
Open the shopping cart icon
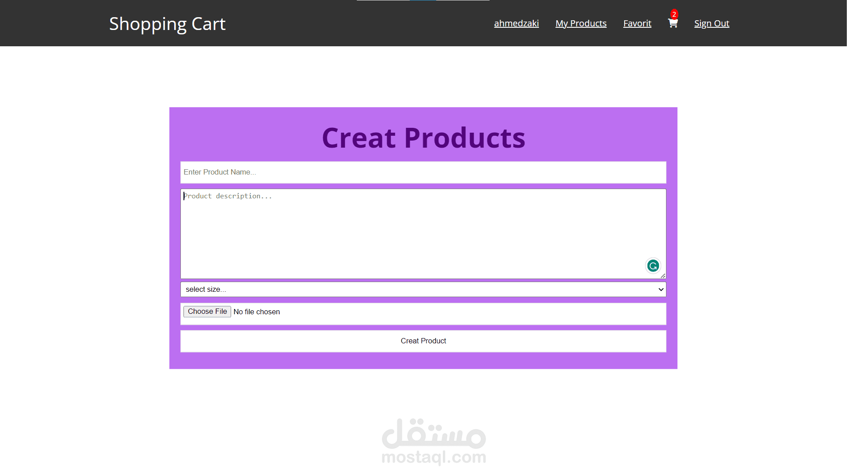click(x=673, y=24)
